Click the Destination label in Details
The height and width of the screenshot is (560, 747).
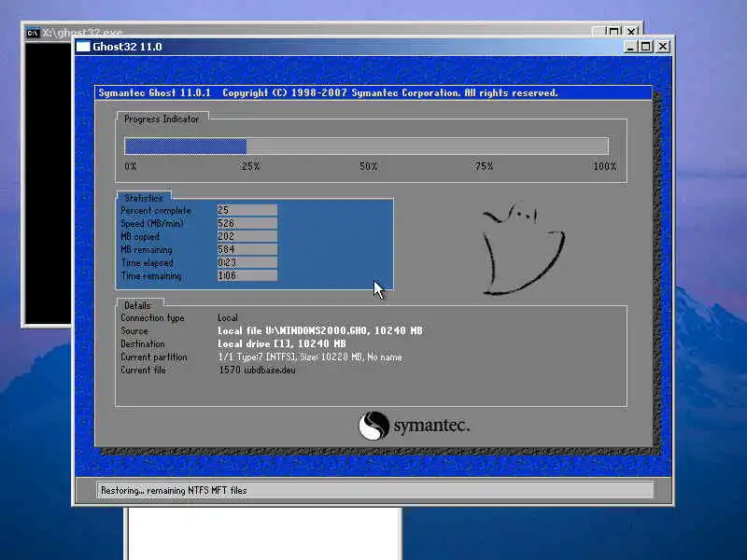(143, 343)
